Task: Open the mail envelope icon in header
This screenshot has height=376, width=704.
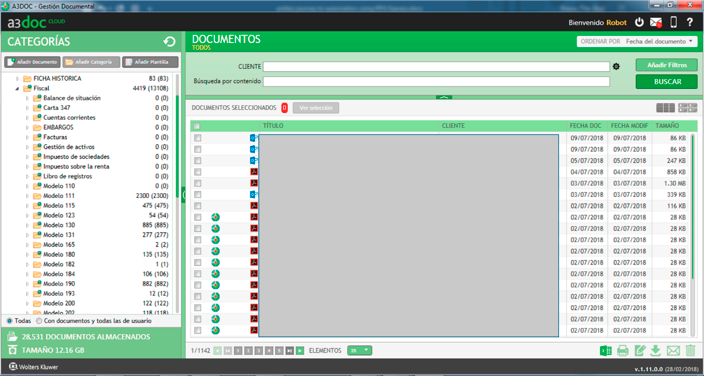Action: point(656,22)
